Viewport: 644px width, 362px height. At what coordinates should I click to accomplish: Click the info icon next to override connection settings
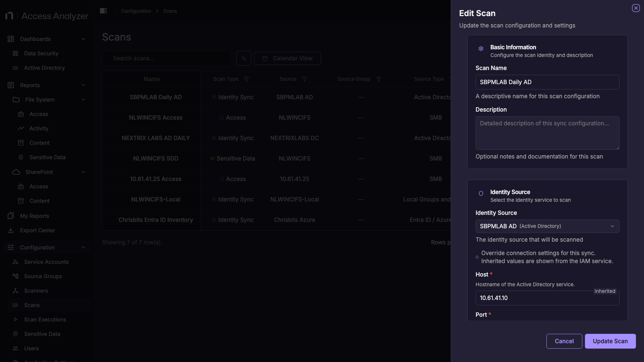477,257
